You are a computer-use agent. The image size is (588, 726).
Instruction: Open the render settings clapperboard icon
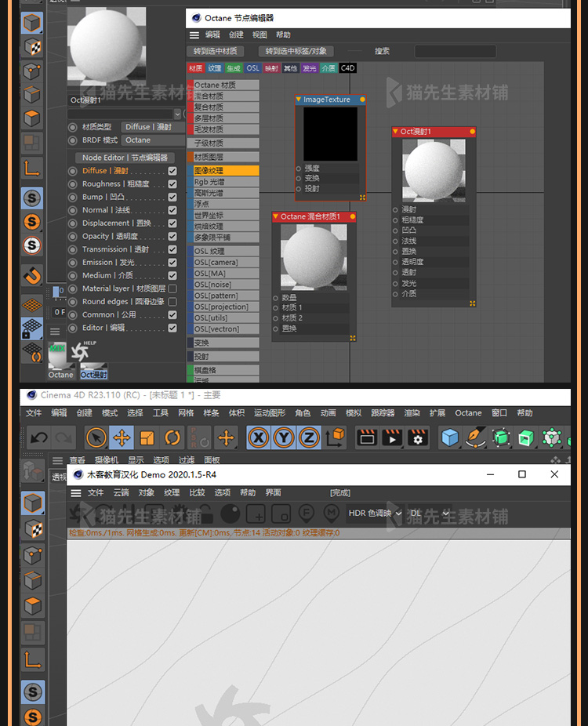419,438
